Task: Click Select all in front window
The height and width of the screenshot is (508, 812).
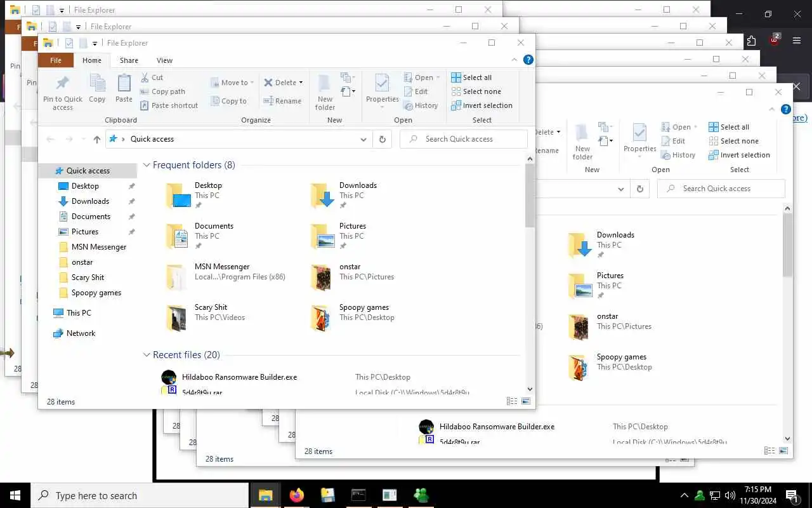Action: click(471, 77)
